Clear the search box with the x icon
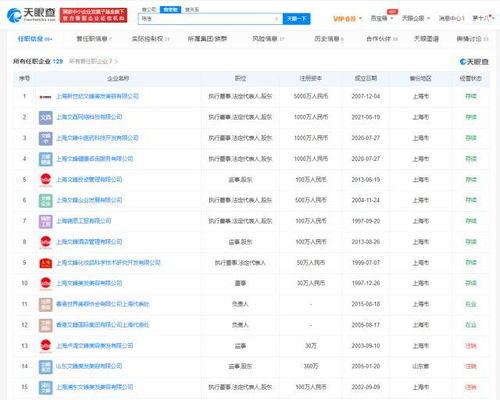 point(276,19)
